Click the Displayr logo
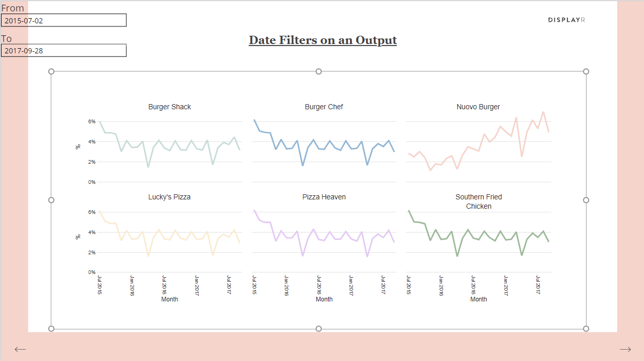The width and height of the screenshot is (644, 361). tap(566, 20)
